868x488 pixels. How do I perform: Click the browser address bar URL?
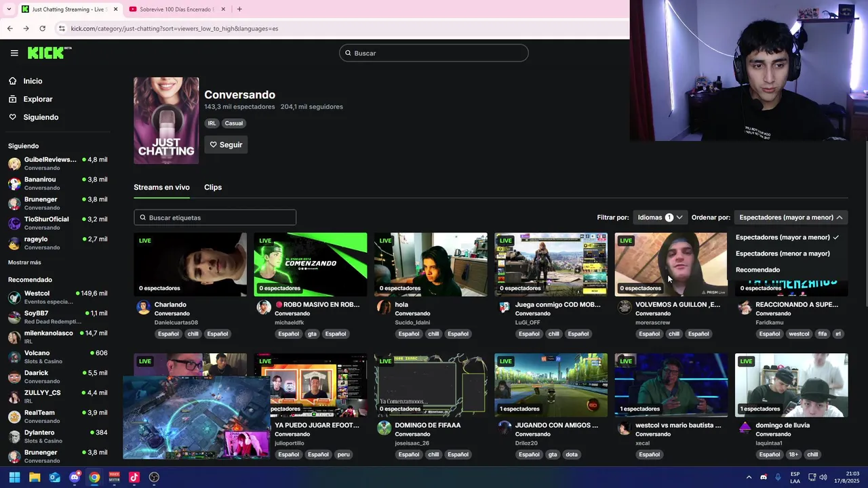[174, 28]
